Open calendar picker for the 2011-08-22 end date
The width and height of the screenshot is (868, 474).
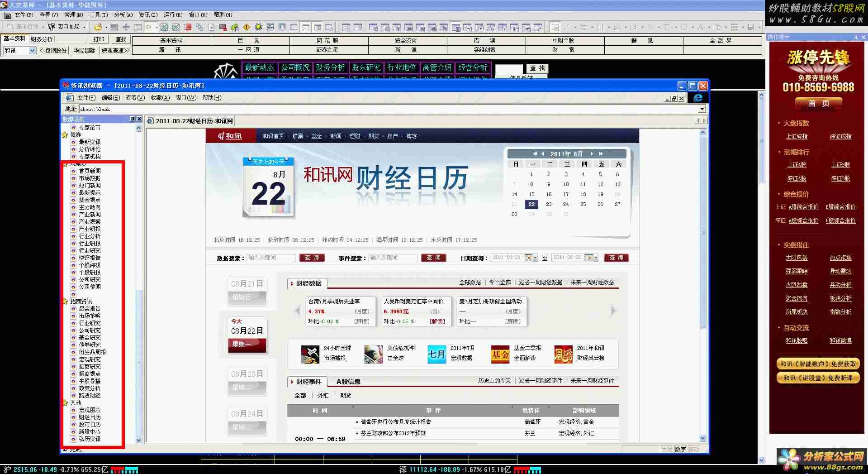pyautogui.click(x=591, y=258)
